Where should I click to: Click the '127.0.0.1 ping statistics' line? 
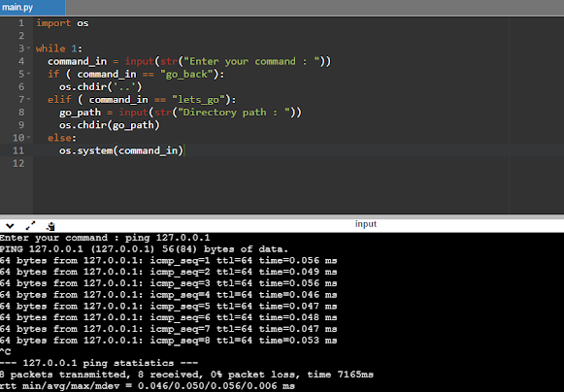click(x=99, y=363)
